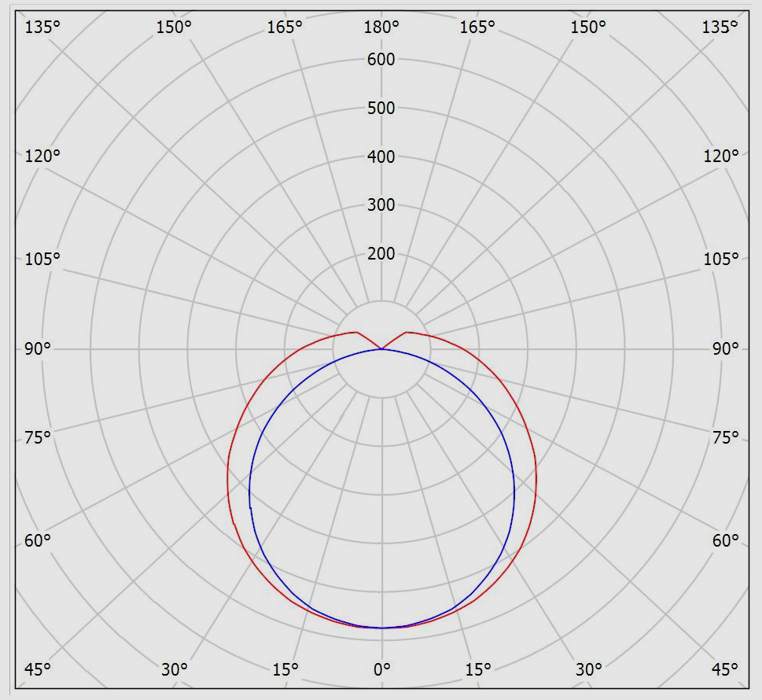Select the 135° label on the right side
762x700 pixels.
pyautogui.click(x=720, y=27)
